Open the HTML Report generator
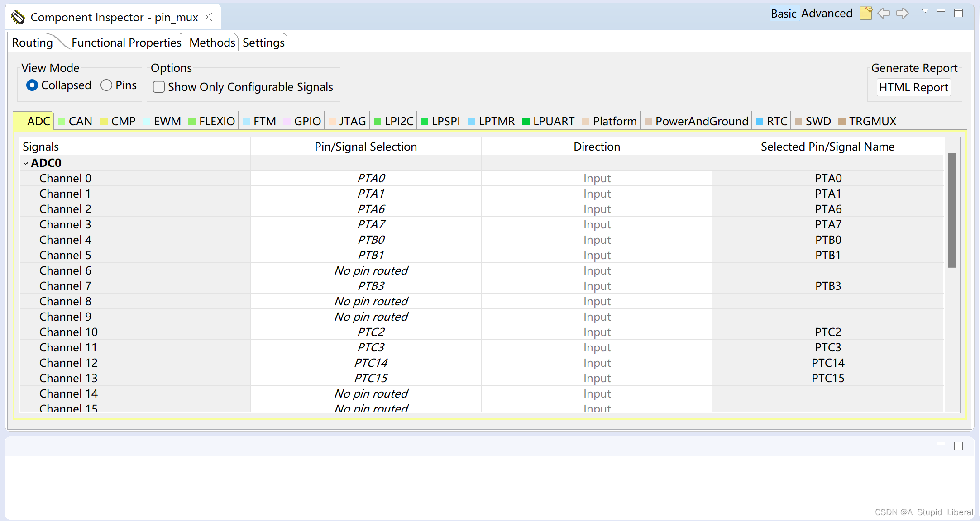The width and height of the screenshot is (980, 521). click(913, 87)
